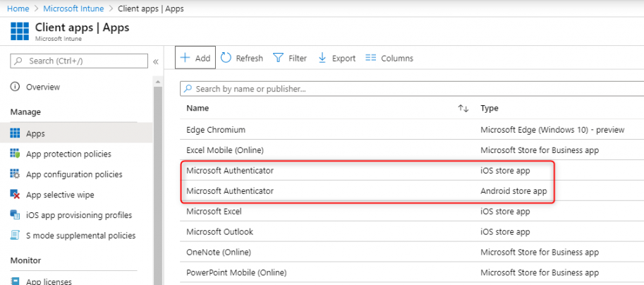This screenshot has width=644, height=285.
Task: Click magnifier icon in sidebar search box
Action: (18, 61)
